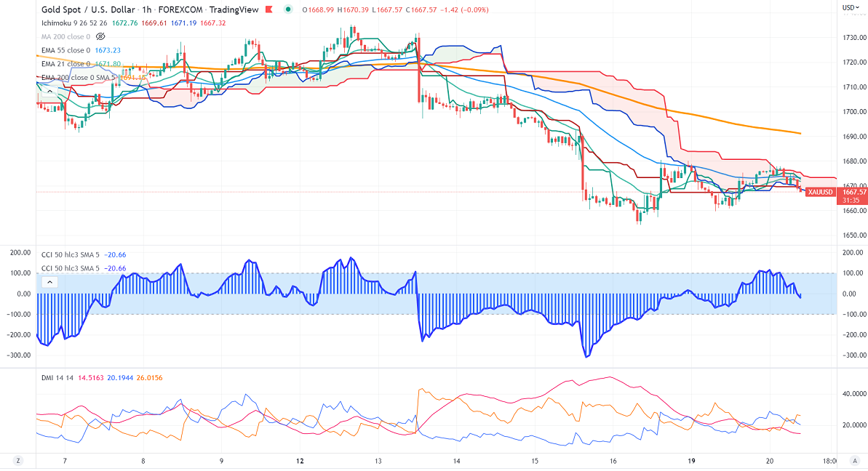Click the red flag icon beside TradingView
The image size is (868, 471).
click(x=269, y=9)
